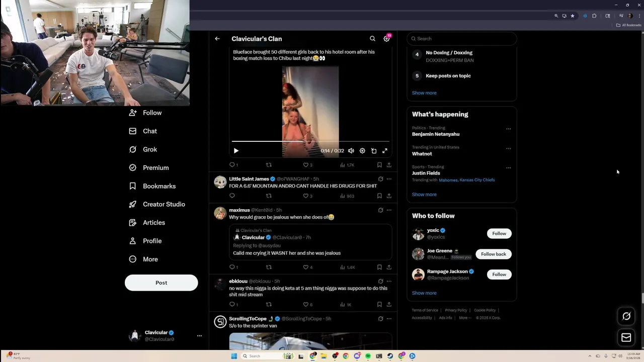Open Grok in the left sidebar

click(143, 150)
